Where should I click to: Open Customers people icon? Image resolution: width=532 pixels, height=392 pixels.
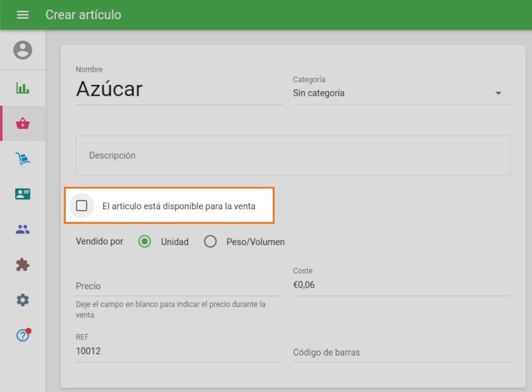coord(23,229)
